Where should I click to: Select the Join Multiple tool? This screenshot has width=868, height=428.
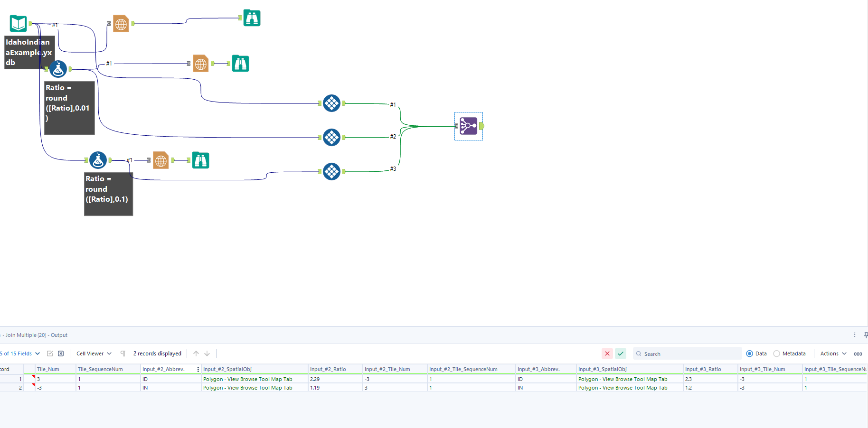[468, 126]
